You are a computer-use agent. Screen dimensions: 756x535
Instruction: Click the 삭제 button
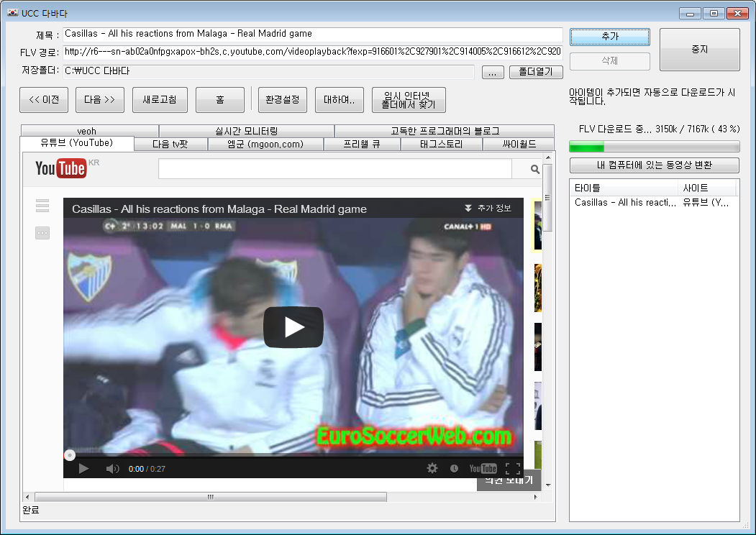pos(610,61)
